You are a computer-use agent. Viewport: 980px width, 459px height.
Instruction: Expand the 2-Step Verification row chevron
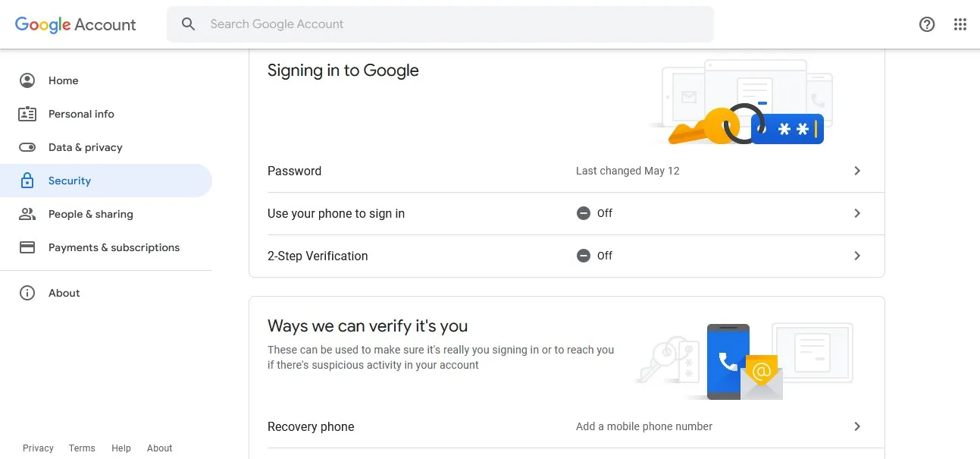click(x=857, y=256)
